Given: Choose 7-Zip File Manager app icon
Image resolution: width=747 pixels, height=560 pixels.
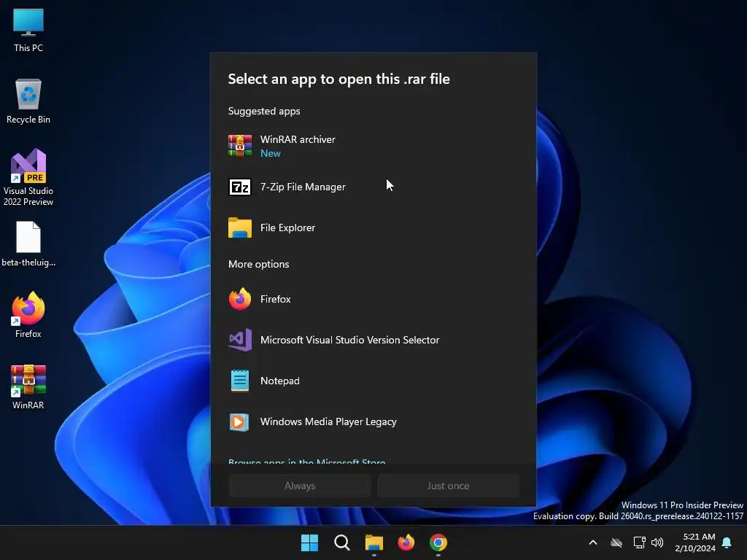Looking at the screenshot, I should click(x=239, y=187).
